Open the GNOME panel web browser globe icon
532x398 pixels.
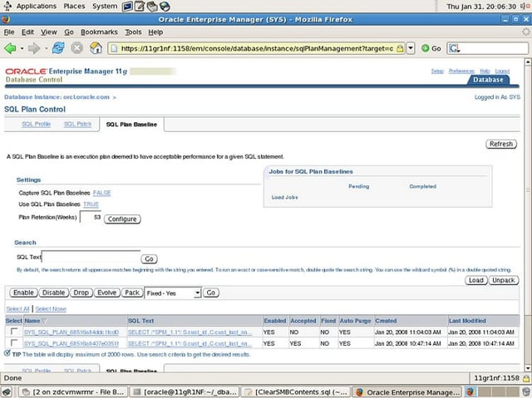click(x=165, y=6)
